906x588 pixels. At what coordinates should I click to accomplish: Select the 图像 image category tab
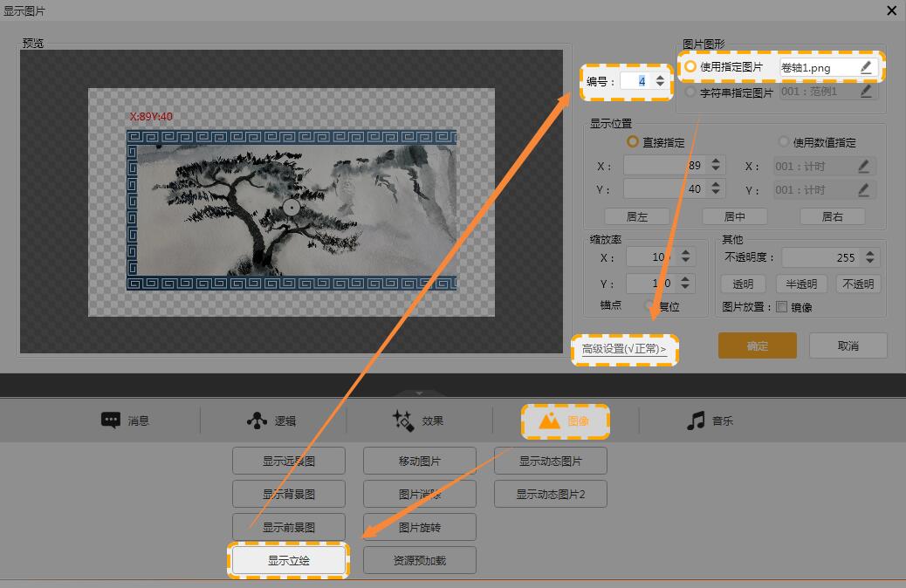(565, 420)
